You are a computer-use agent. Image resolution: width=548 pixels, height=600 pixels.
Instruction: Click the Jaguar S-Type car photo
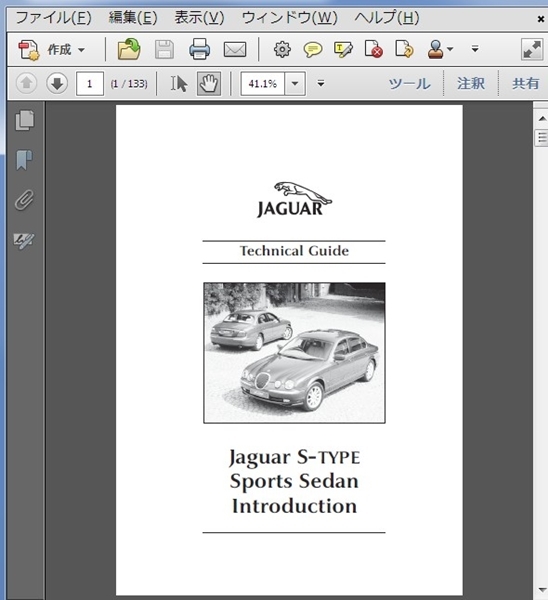pyautogui.click(x=294, y=353)
